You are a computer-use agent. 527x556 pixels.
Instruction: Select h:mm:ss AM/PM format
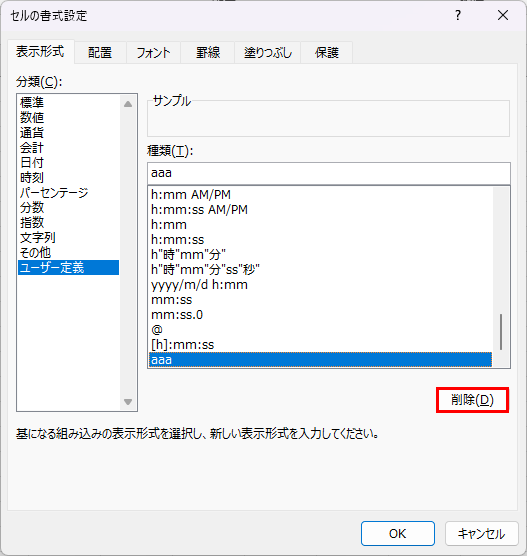coord(321,210)
